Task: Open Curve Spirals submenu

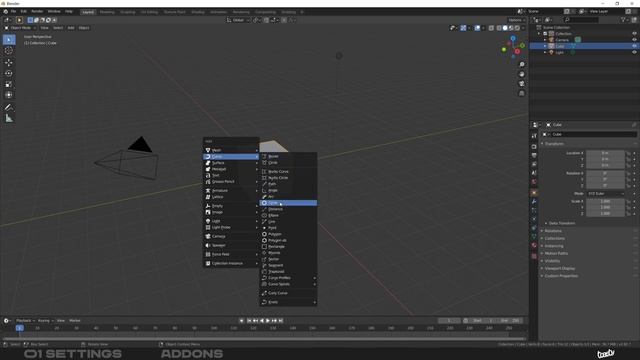Action: 288,284
